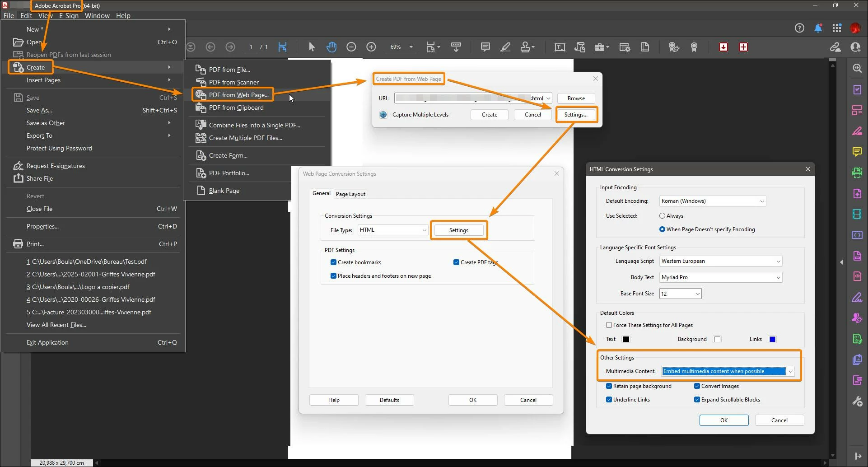Screen dimensions: 868x467
Task: Open the Edit menu
Action: (x=26, y=15)
